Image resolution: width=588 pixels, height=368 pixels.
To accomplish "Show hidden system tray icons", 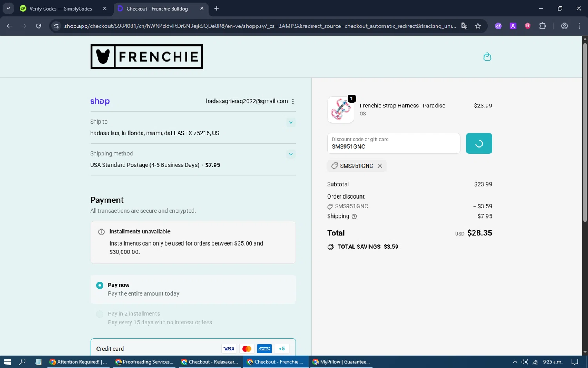I will 515,362.
